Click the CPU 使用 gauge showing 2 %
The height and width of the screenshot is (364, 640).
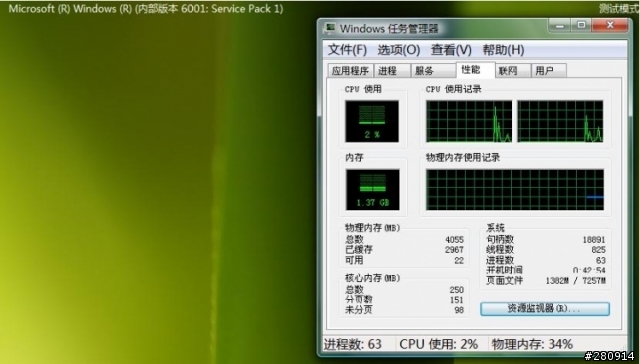tap(372, 121)
